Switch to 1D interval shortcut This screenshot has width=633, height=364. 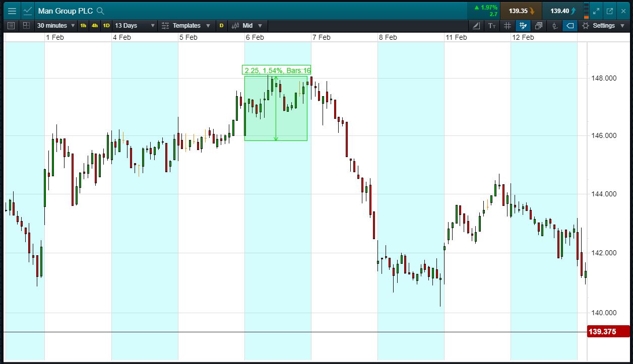pyautogui.click(x=106, y=26)
